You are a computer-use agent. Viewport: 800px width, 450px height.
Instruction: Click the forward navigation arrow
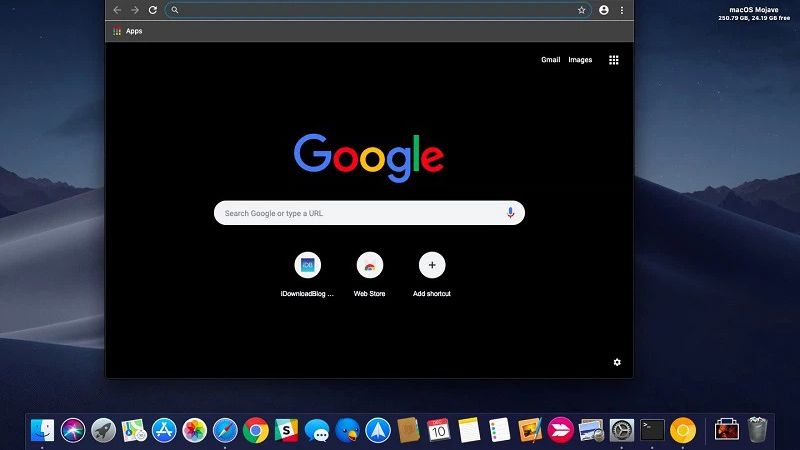(x=134, y=10)
